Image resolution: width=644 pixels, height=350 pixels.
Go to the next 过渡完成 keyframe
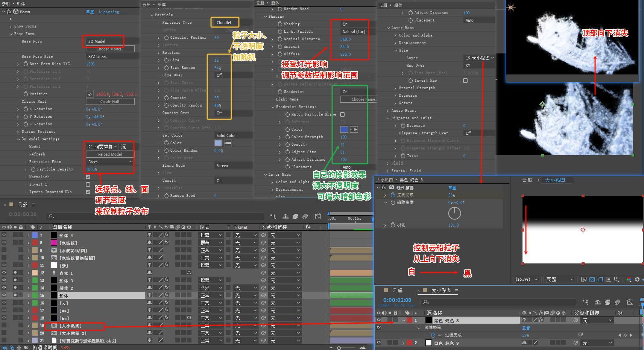631,335
